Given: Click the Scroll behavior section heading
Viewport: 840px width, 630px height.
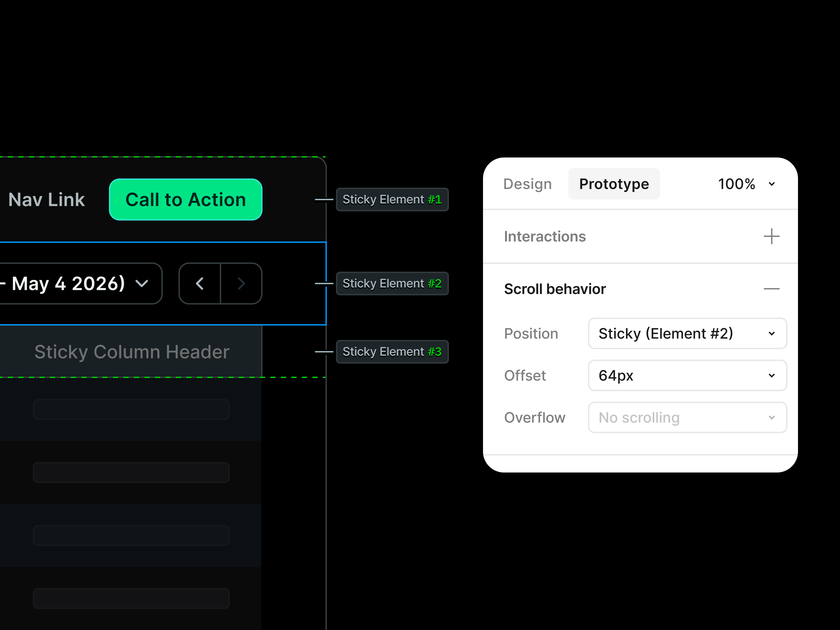Looking at the screenshot, I should pos(555,289).
